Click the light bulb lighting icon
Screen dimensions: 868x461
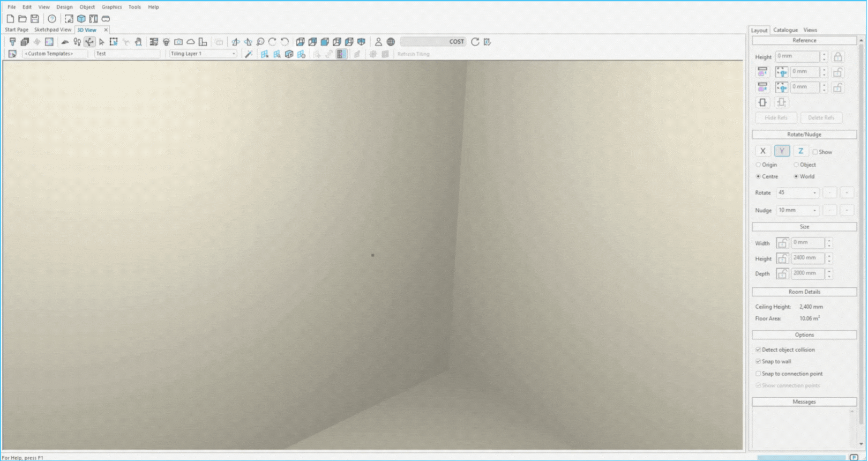point(166,42)
